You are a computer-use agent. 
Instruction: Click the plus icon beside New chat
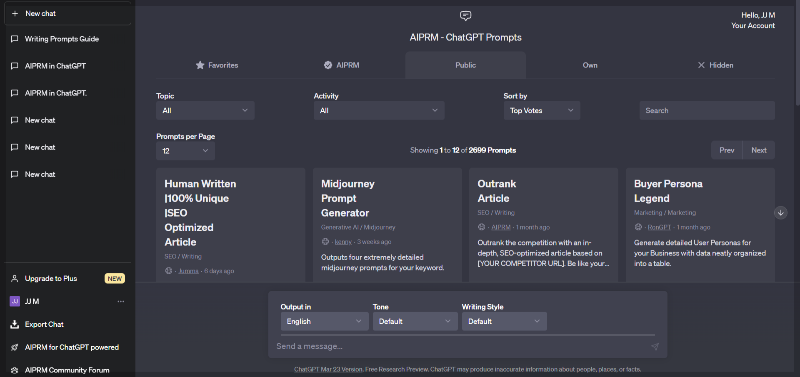pyautogui.click(x=15, y=14)
